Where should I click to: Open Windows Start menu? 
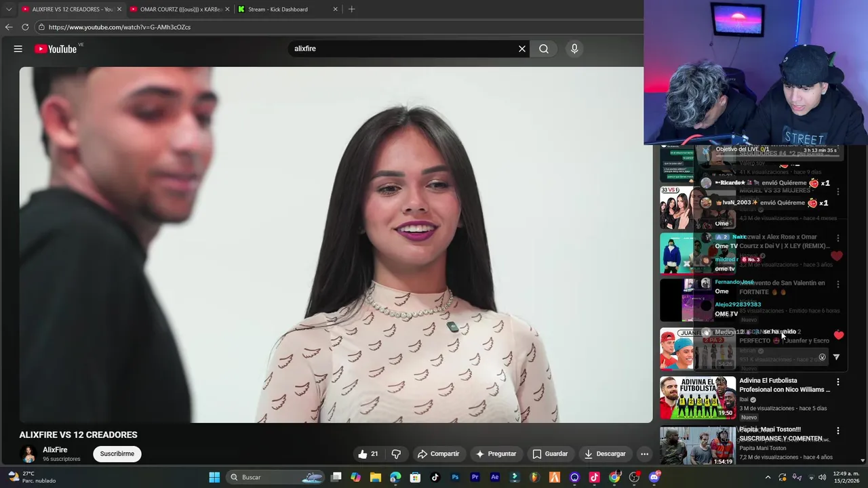(214, 477)
